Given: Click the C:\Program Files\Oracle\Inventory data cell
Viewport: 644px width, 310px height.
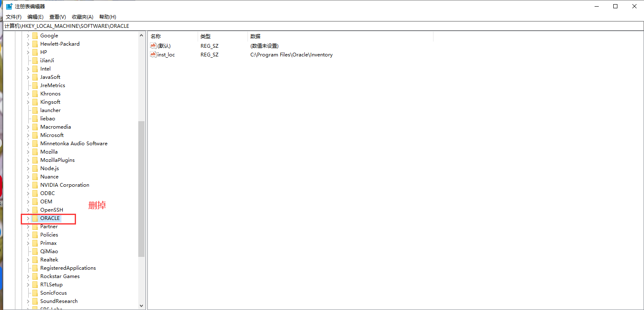Looking at the screenshot, I should (291, 55).
